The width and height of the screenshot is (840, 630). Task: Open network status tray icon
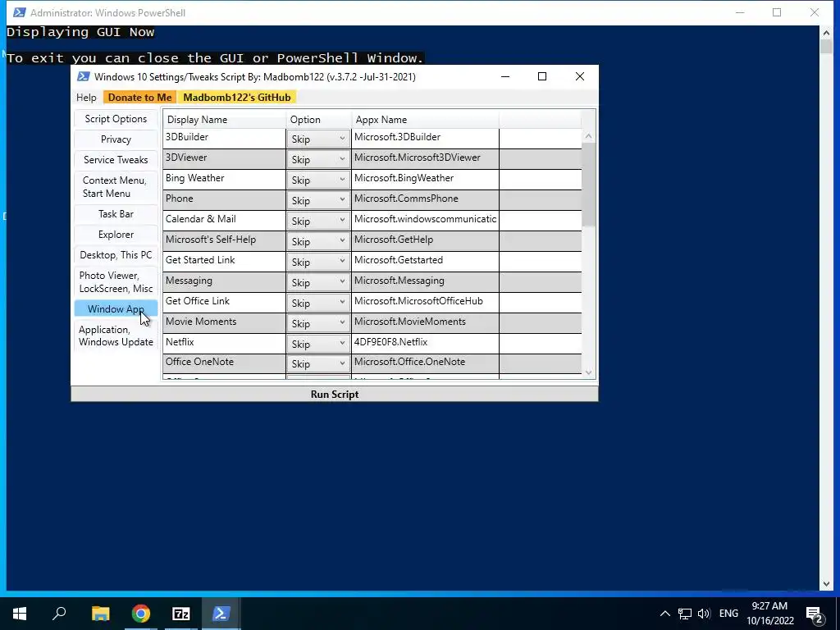coord(685,614)
